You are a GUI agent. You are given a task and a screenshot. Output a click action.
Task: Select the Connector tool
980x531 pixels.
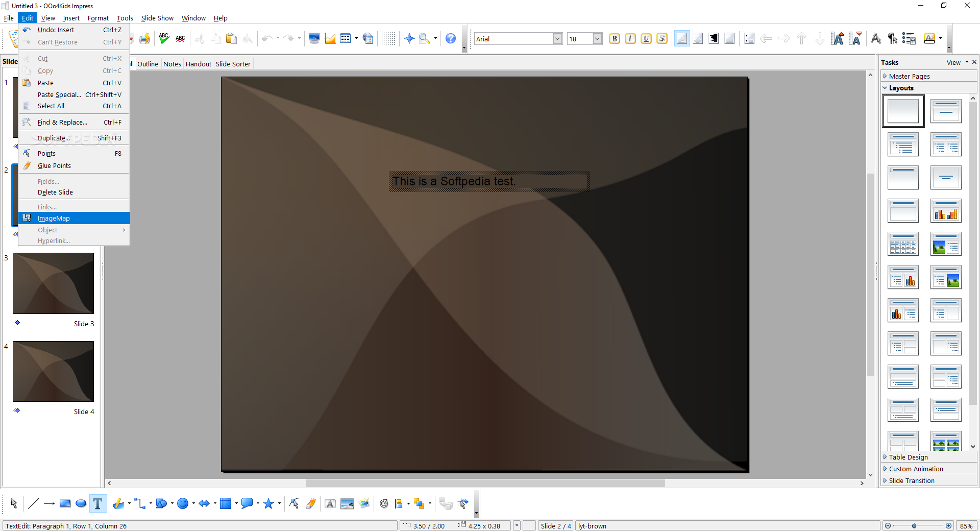(140, 504)
